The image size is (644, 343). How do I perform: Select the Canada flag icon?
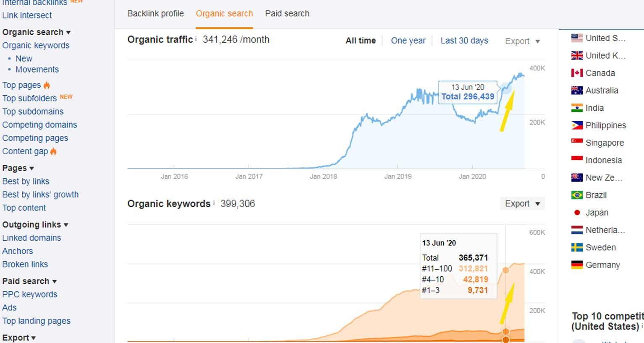pyautogui.click(x=576, y=73)
